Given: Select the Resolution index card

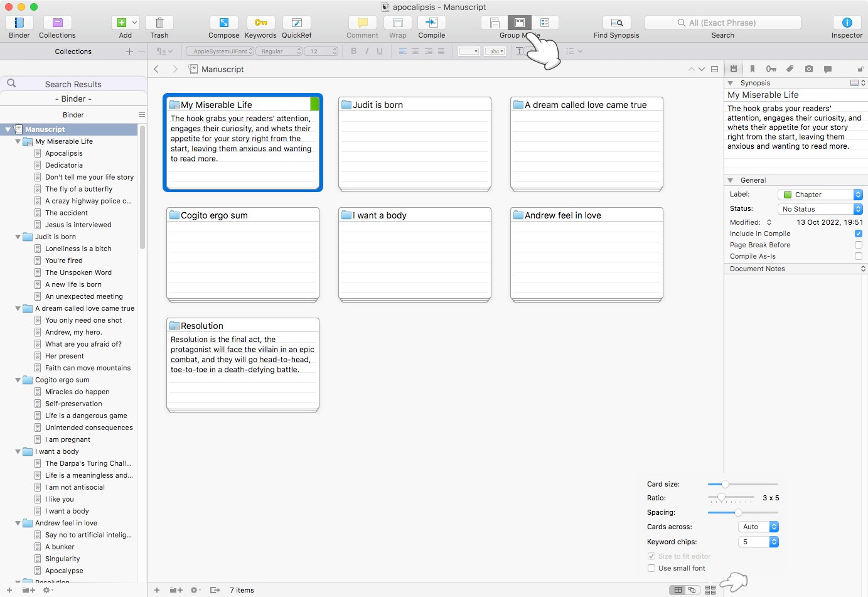Looking at the screenshot, I should 243,365.
